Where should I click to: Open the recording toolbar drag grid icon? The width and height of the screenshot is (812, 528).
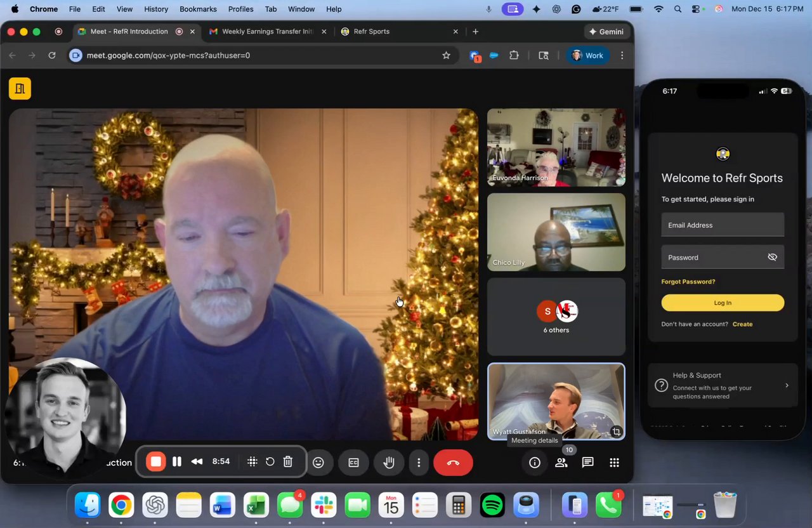[252, 462]
